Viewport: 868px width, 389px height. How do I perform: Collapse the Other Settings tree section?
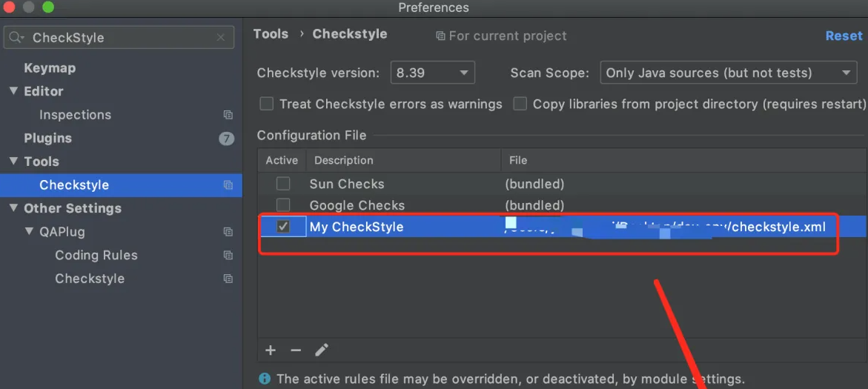click(13, 208)
